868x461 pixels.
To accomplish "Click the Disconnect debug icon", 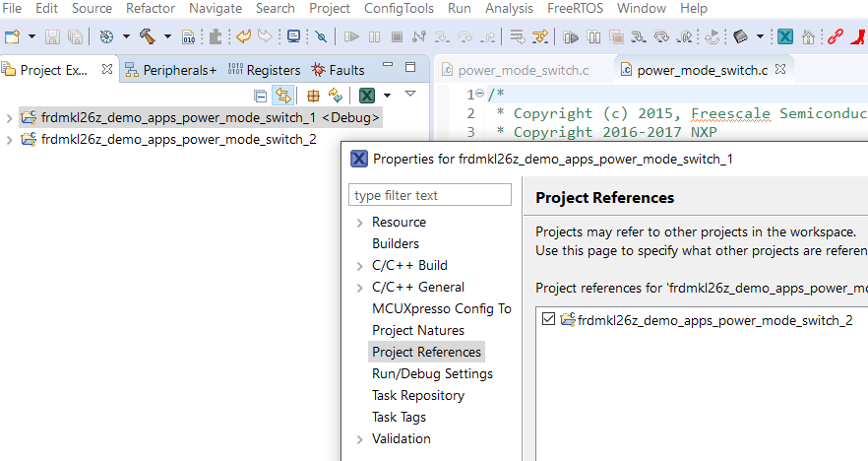I will [x=419, y=37].
